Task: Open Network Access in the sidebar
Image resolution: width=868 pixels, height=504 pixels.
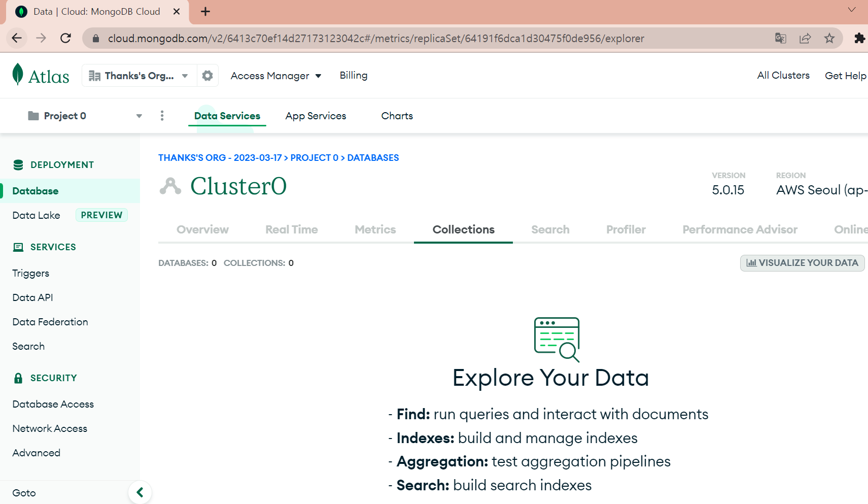Action: tap(50, 428)
